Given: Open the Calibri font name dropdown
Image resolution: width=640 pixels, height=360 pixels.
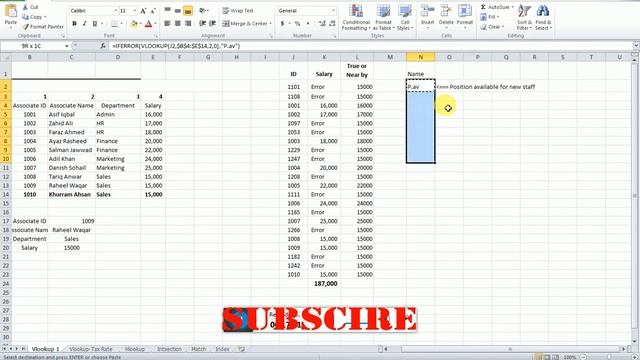Looking at the screenshot, I should 116,11.
